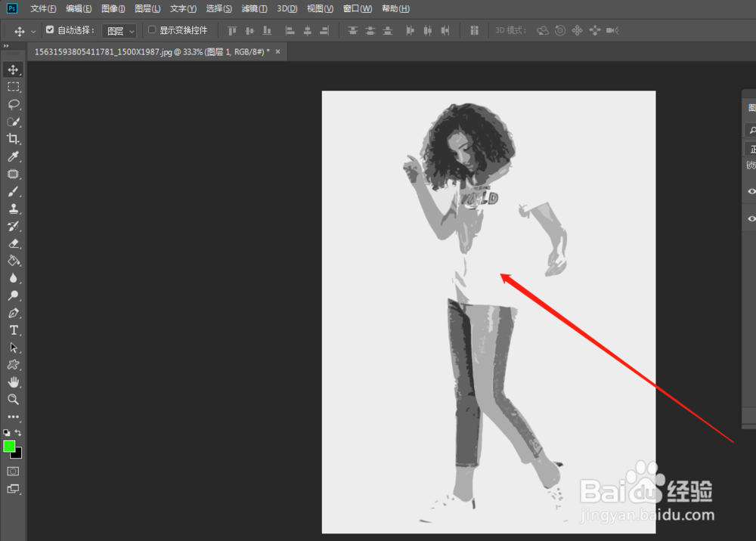
Task: Align vertical centers in options bar
Action: [x=249, y=31]
